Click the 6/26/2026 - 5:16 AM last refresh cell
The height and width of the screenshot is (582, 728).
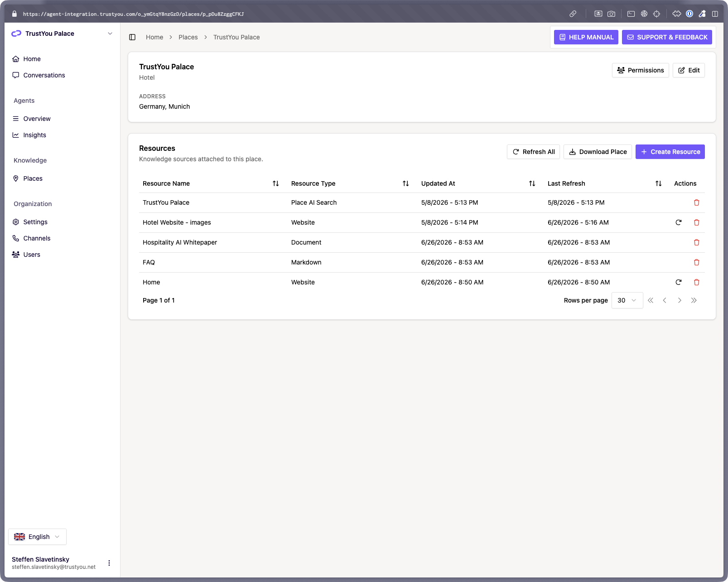click(578, 222)
